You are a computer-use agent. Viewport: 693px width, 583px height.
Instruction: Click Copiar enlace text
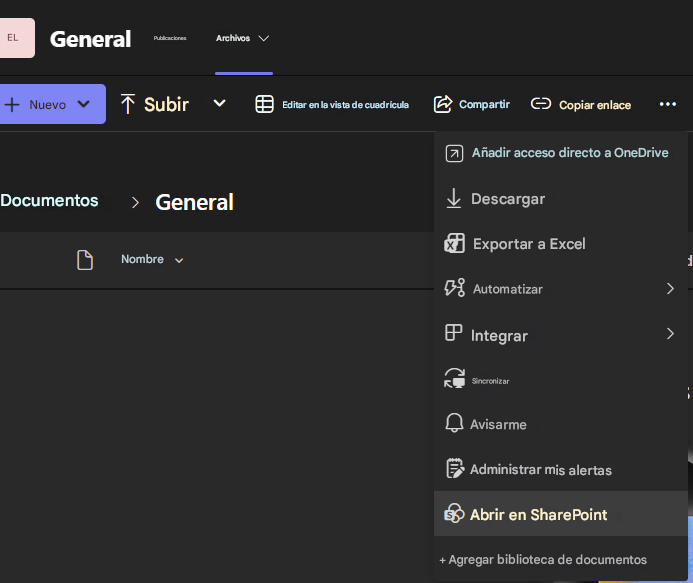click(595, 105)
